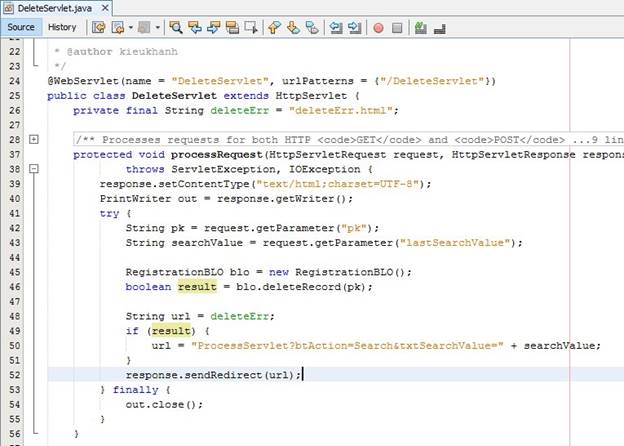Click the greyed Forward navigation icon
The width and height of the screenshot is (624, 446).
[x=144, y=27]
